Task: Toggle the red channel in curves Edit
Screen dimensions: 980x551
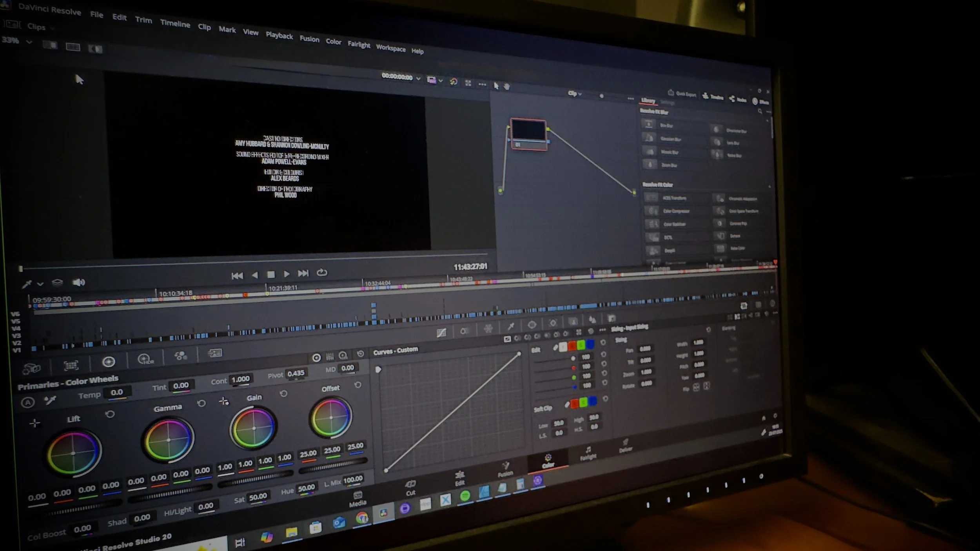Action: [572, 346]
